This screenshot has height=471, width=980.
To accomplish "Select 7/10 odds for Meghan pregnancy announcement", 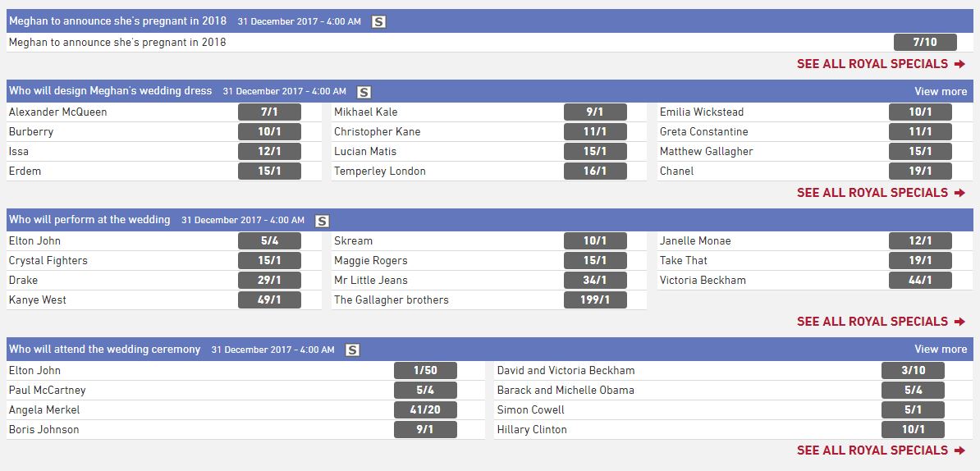I will [924, 43].
